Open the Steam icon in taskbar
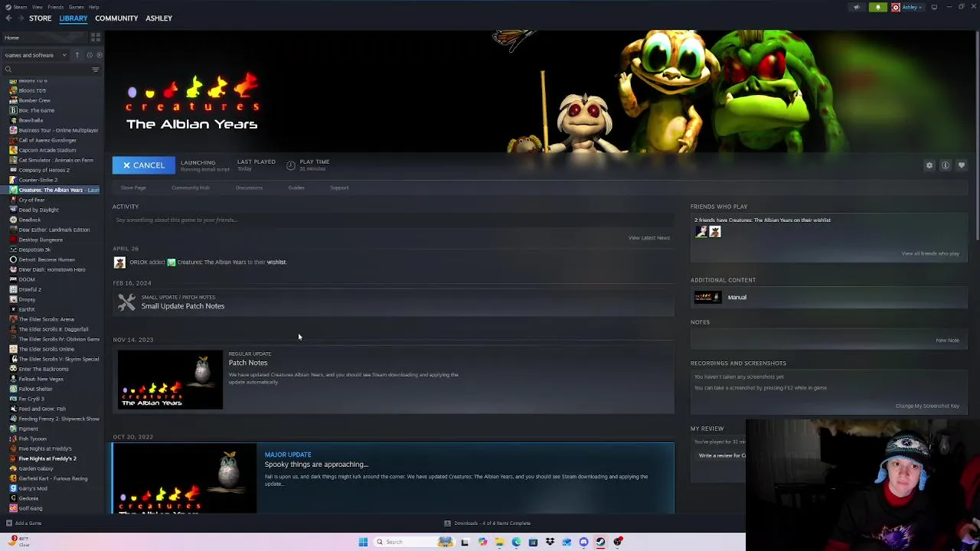This screenshot has width=980, height=551. [600, 542]
